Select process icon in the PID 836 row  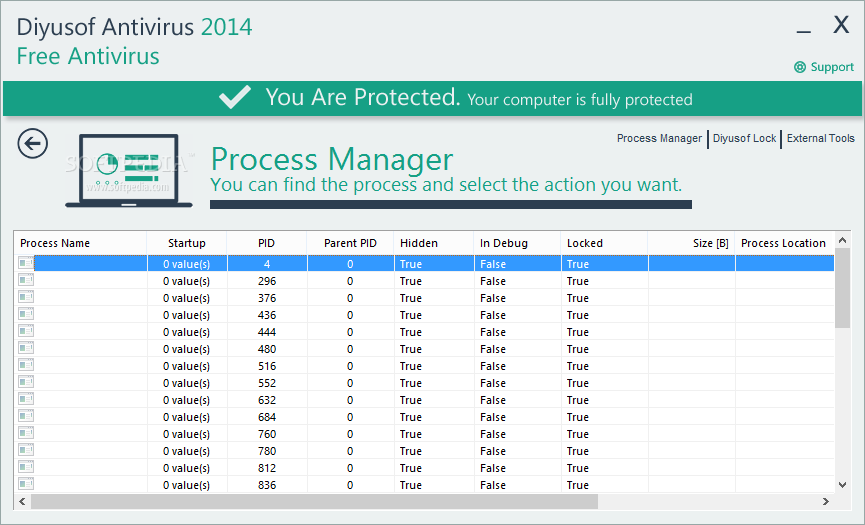tap(26, 485)
